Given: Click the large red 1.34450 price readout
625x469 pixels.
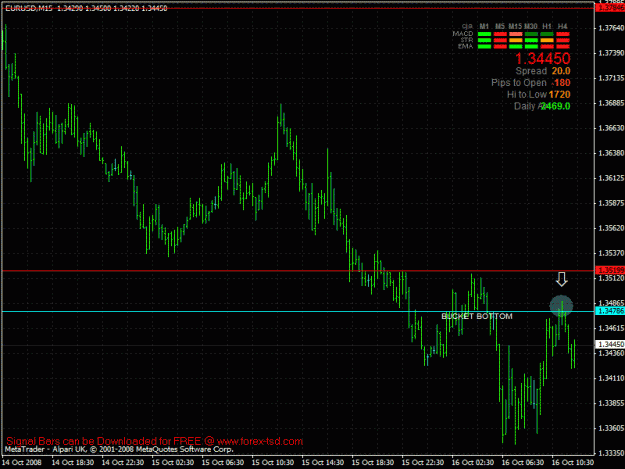Looking at the screenshot, I should pos(542,59).
